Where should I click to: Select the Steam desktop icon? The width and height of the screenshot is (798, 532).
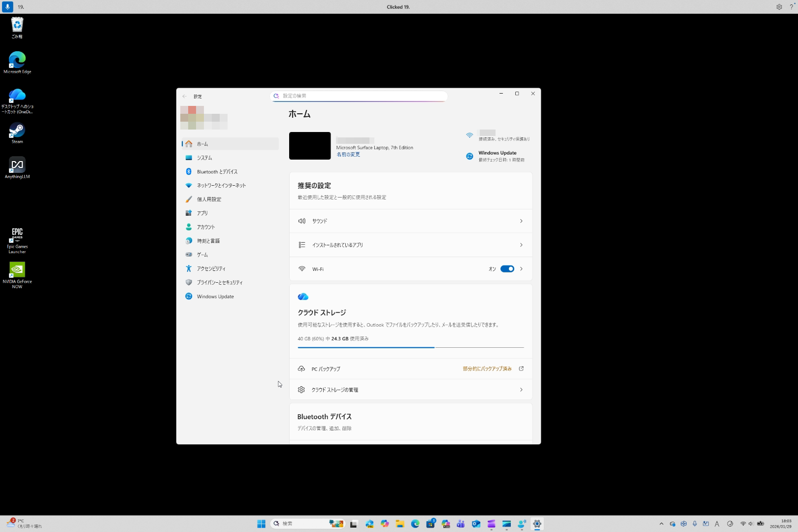[17, 133]
